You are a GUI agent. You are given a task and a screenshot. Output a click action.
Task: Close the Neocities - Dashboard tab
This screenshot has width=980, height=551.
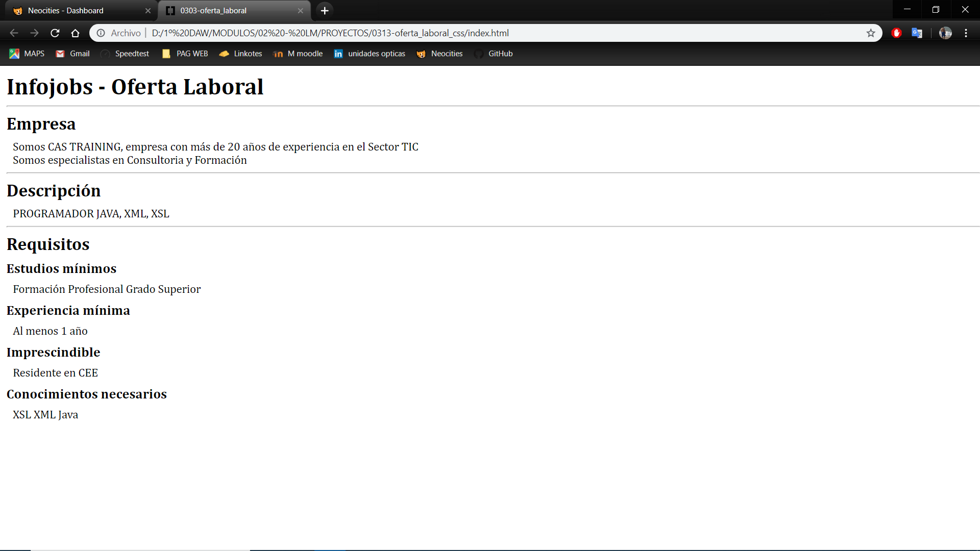point(148,11)
